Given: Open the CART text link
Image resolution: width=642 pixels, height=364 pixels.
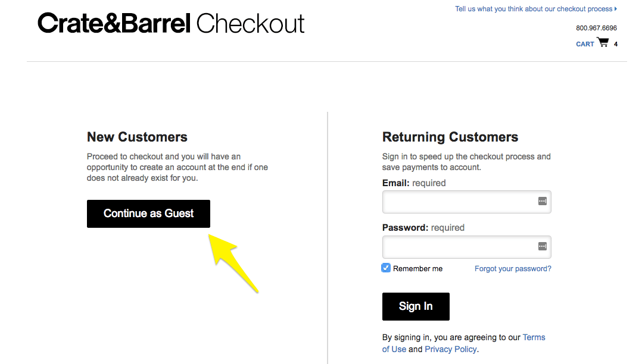Looking at the screenshot, I should point(585,44).
